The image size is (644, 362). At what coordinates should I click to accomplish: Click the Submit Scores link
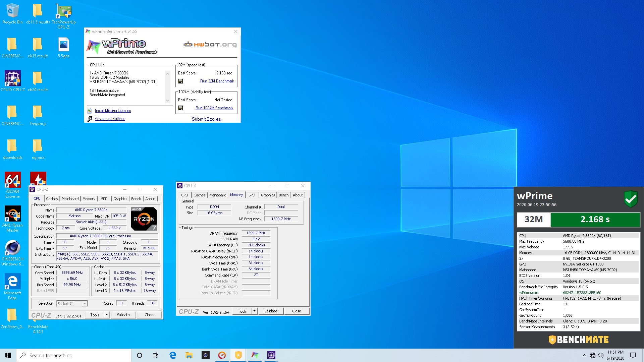click(x=206, y=119)
